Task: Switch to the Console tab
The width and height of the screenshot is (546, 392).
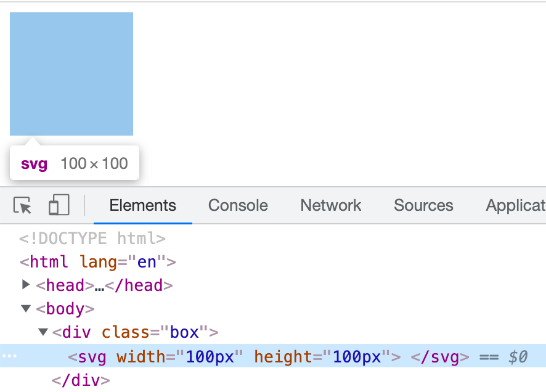Action: click(238, 205)
